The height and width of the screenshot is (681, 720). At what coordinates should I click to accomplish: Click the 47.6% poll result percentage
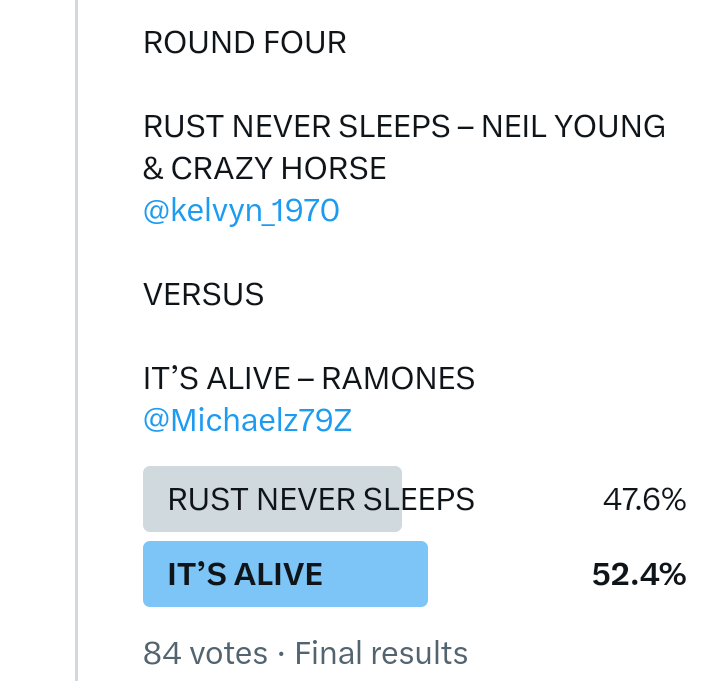pos(644,499)
